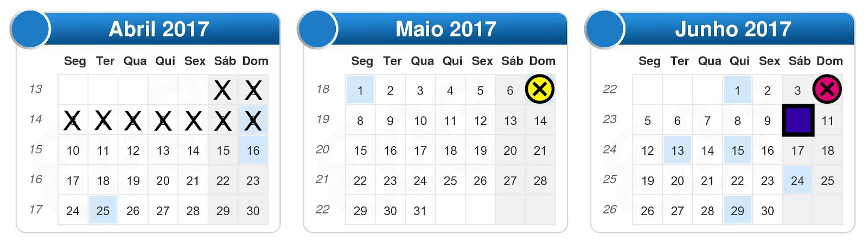This screenshot has height=245, width=868.
Task: Open the Abril 2017 month header
Action: tap(159, 29)
